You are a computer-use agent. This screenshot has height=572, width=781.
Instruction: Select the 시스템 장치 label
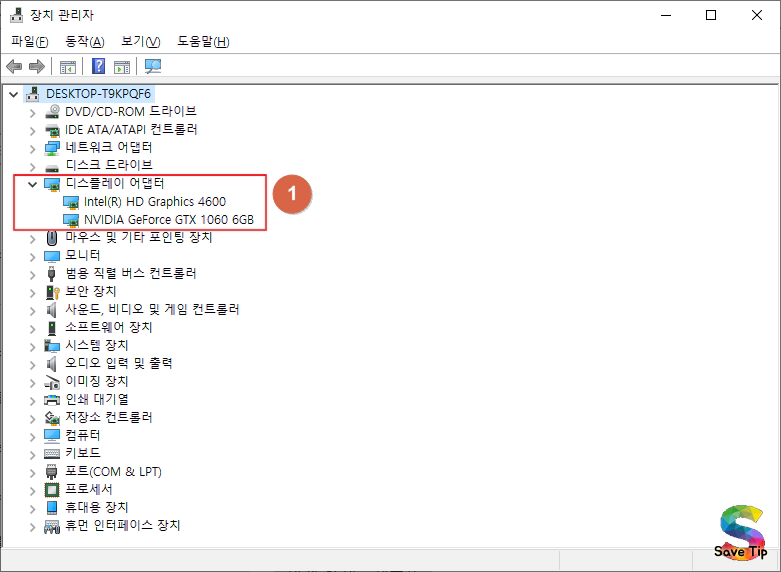click(97, 345)
